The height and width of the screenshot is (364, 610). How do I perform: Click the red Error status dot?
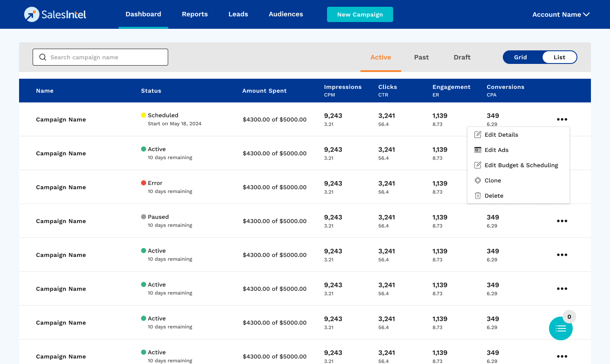144,183
